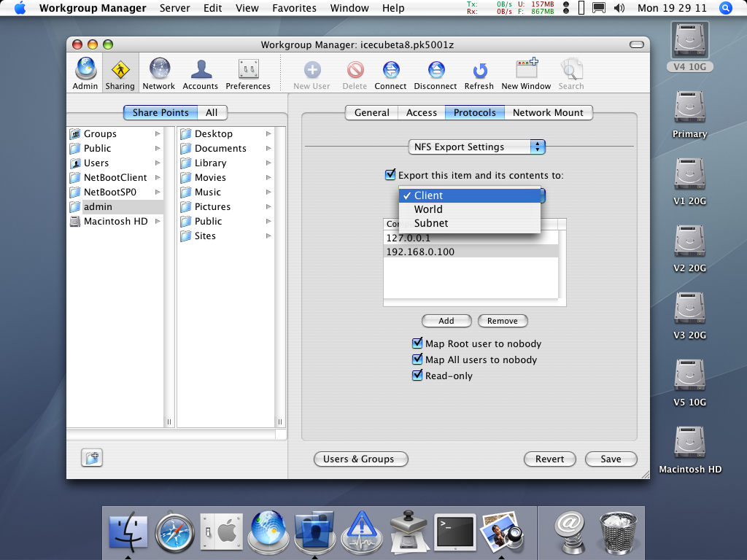This screenshot has width=747, height=560.
Task: Open Spotlight search in menu bar
Action: pyautogui.click(x=725, y=8)
